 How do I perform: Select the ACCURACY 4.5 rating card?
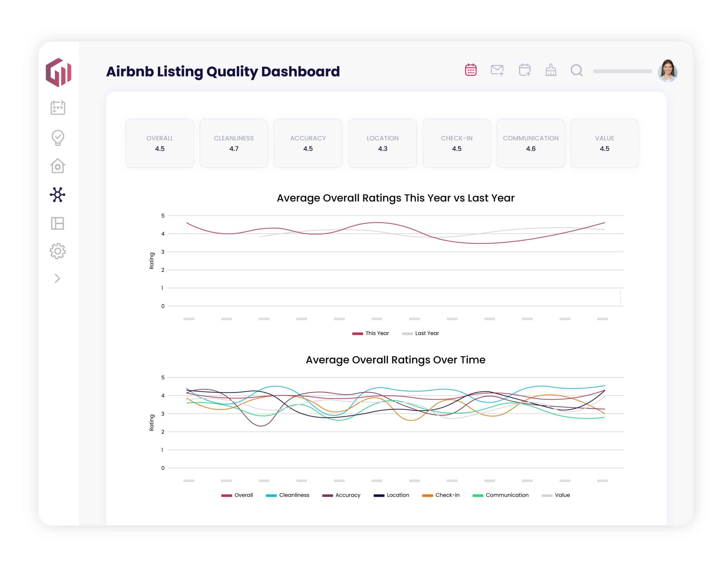pyautogui.click(x=308, y=143)
